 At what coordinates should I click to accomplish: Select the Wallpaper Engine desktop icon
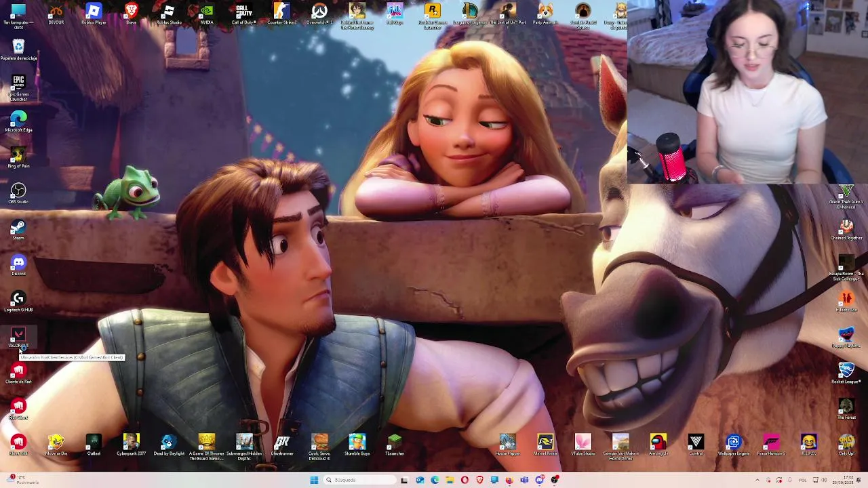point(733,445)
